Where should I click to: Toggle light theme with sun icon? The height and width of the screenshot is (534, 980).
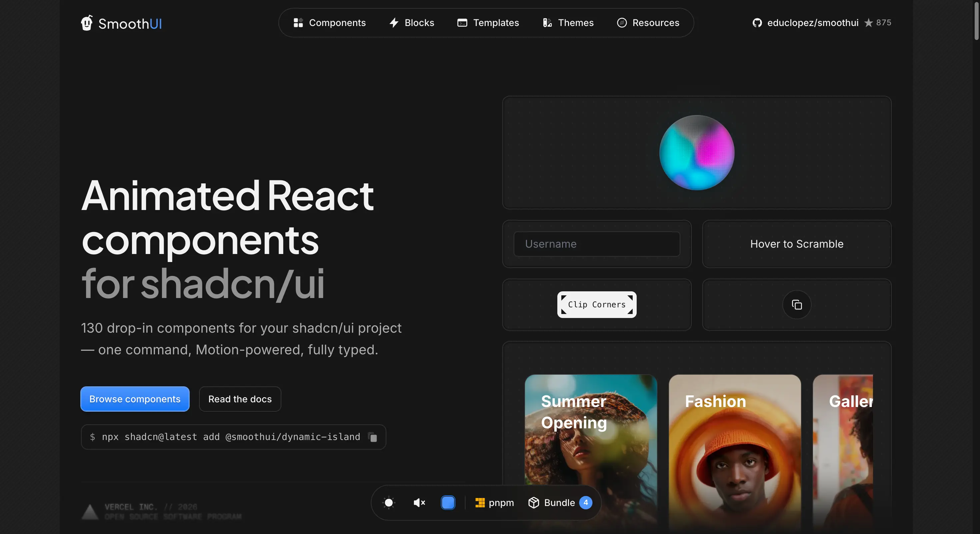point(389,503)
